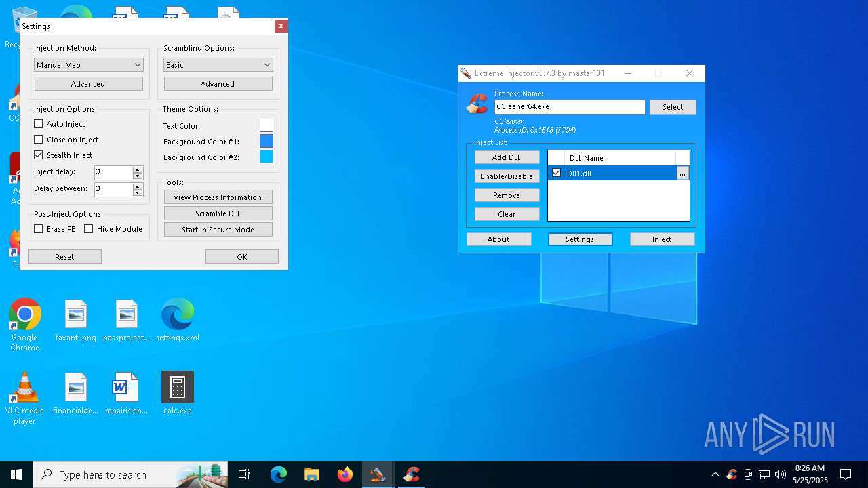The width and height of the screenshot is (868, 488).
Task: Close the Settings dialog
Action: pos(281,26)
